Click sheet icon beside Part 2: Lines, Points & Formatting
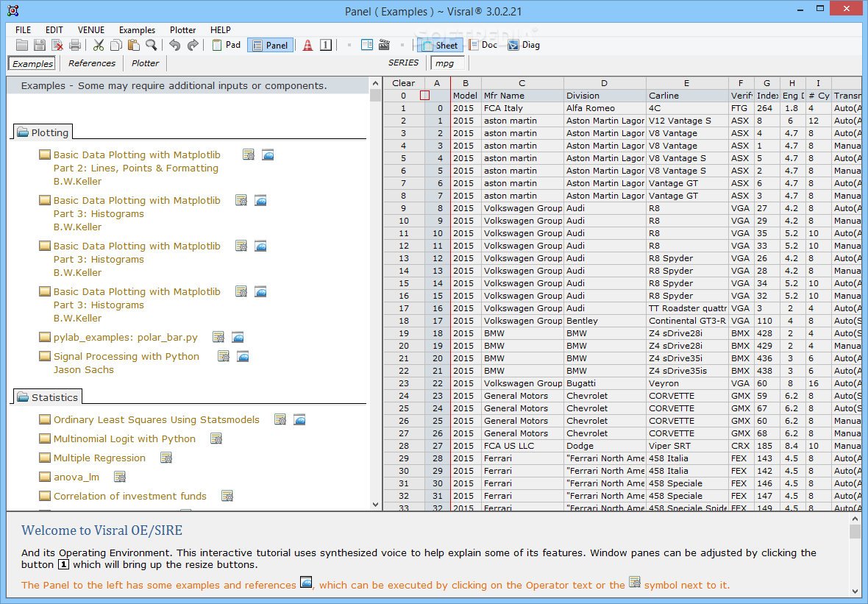This screenshot has width=868, height=604. [x=249, y=155]
